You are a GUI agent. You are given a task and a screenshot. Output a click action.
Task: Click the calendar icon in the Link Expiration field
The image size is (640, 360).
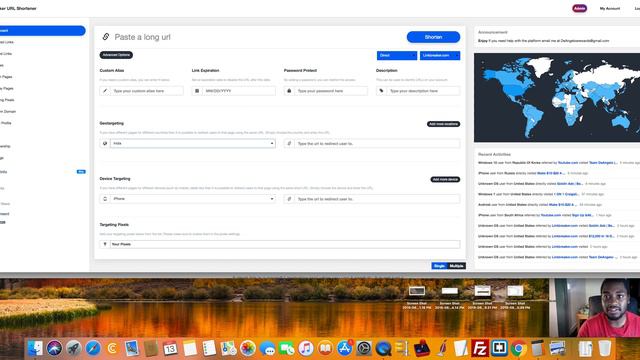(x=197, y=91)
